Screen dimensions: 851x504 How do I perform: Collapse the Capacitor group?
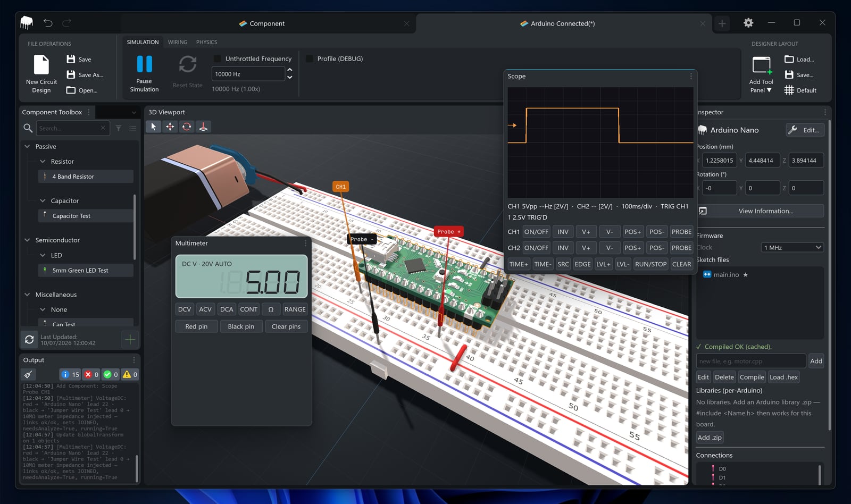43,200
